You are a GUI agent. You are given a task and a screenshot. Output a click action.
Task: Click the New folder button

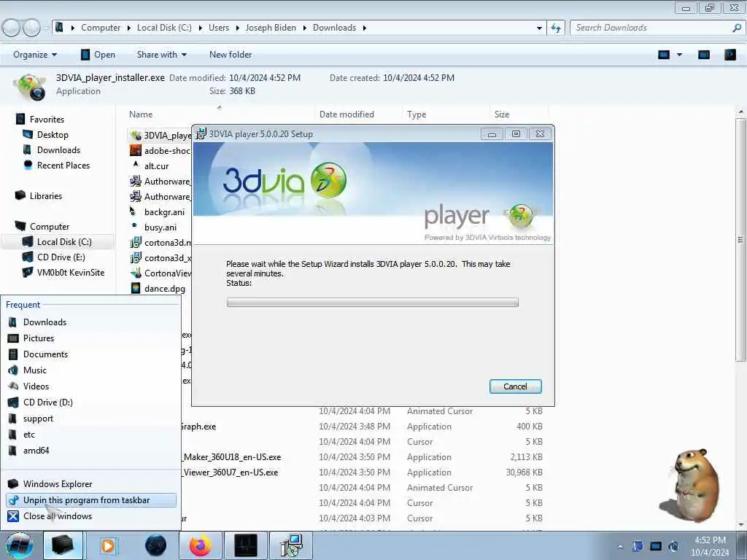[x=231, y=55]
